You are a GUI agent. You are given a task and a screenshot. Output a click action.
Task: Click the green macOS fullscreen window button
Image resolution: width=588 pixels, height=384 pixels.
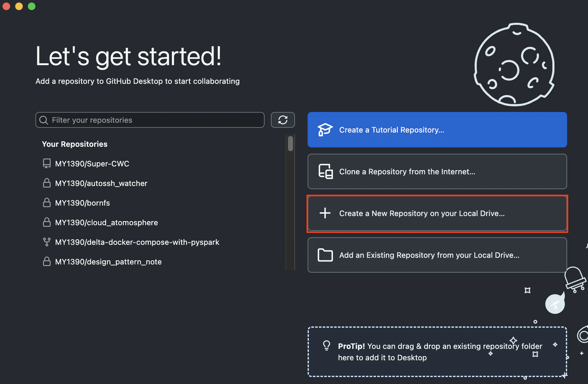click(32, 6)
